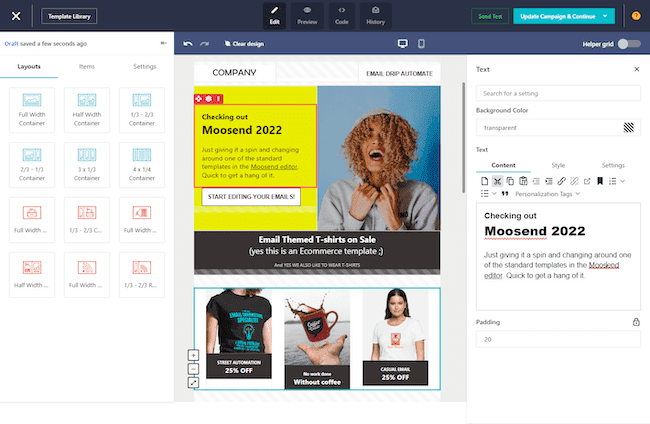Image resolution: width=650 pixels, height=424 pixels.
Task: Insert a link with the chain icon
Action: (562, 181)
